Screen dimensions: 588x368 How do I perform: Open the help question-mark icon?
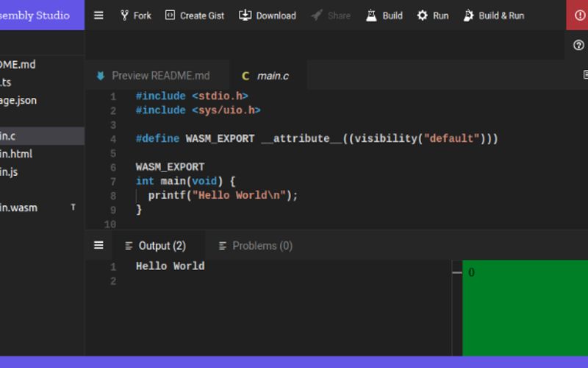(x=578, y=45)
